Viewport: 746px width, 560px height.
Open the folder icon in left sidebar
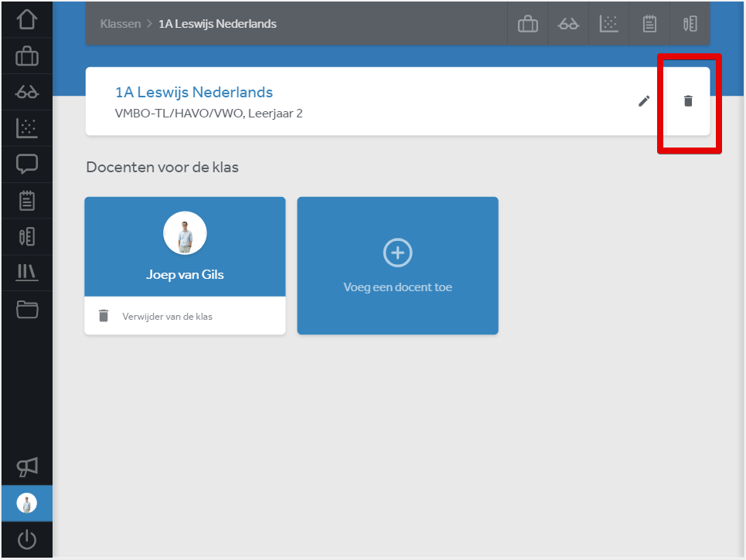click(26, 309)
